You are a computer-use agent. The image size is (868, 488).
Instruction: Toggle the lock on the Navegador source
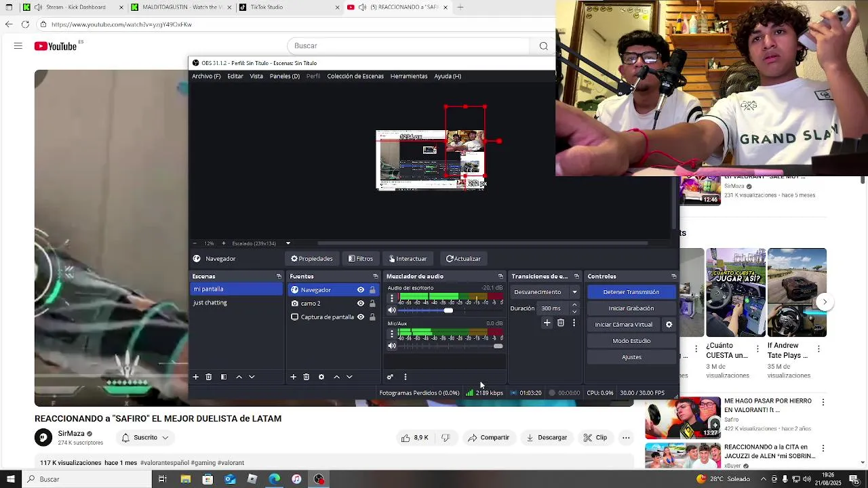click(372, 290)
